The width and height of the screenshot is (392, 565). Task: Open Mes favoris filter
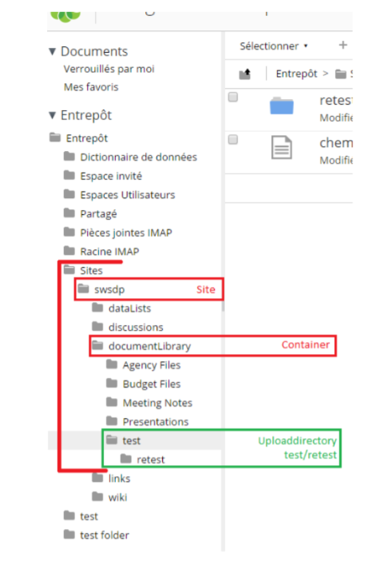pyautogui.click(x=91, y=87)
